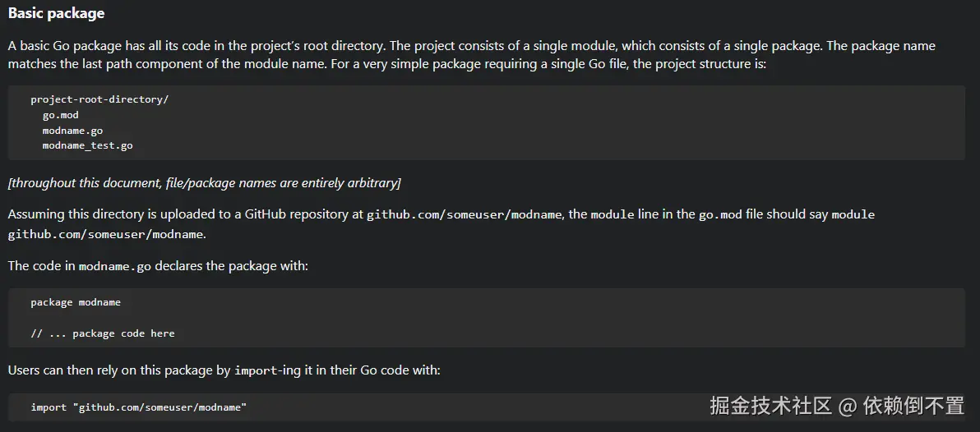This screenshot has width=980, height=432.
Task: Click the word "GitHub" in the paragraph
Action: coord(266,214)
